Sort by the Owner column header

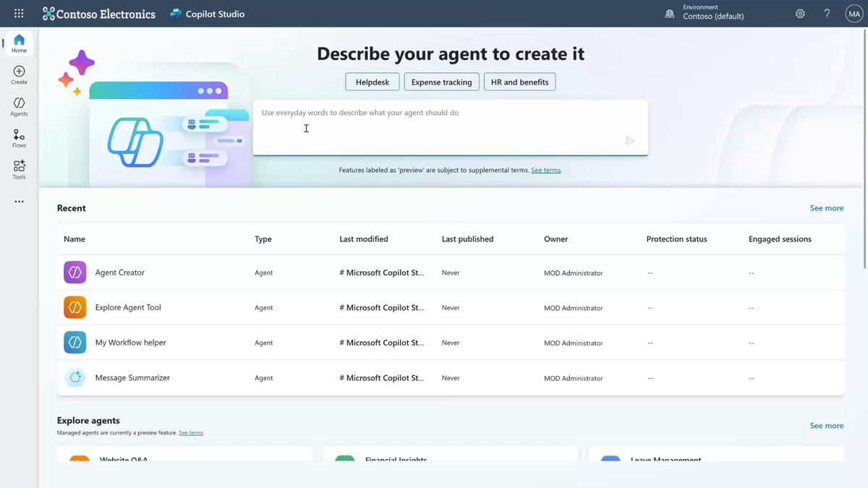pyautogui.click(x=556, y=239)
